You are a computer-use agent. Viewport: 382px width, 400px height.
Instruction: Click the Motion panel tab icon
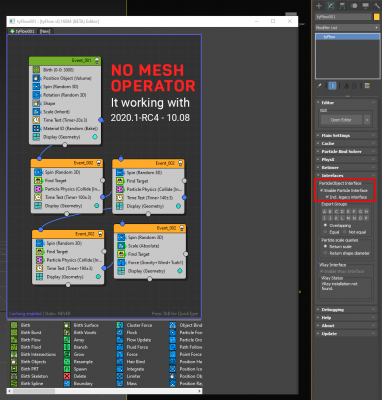[354, 6]
